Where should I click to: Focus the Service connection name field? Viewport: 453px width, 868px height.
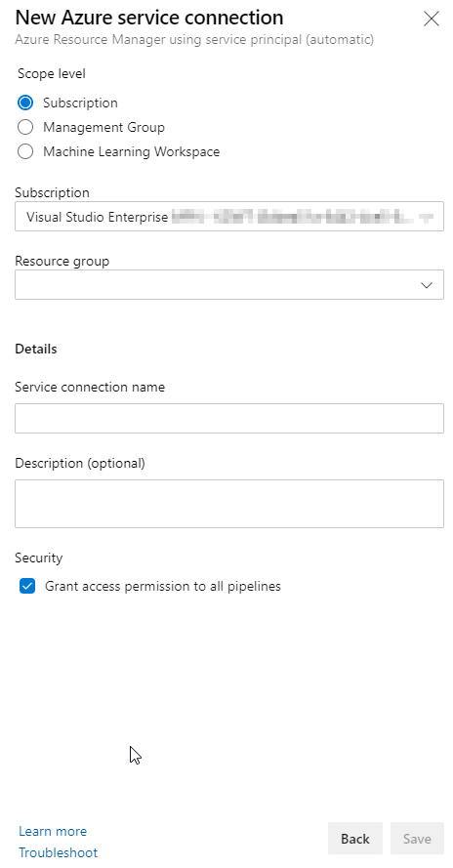point(229,419)
